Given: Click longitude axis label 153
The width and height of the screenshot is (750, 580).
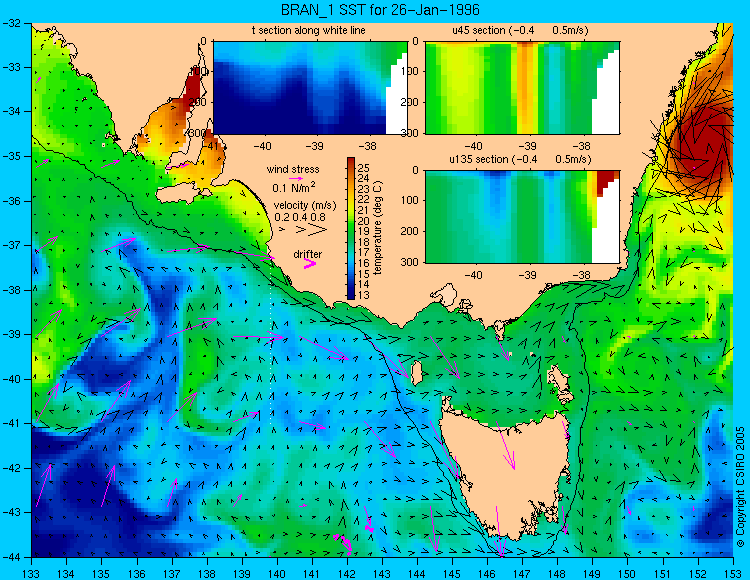Looking at the screenshot, I should click(732, 573).
